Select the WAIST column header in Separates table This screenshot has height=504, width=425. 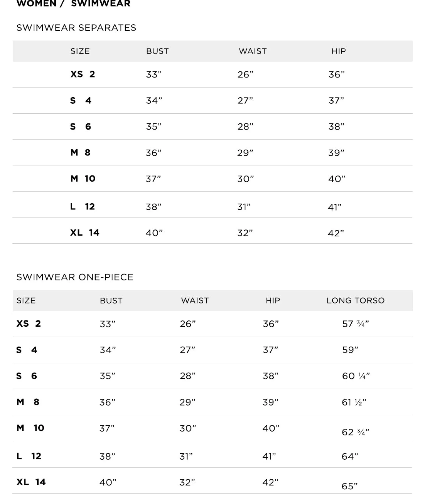click(x=252, y=51)
